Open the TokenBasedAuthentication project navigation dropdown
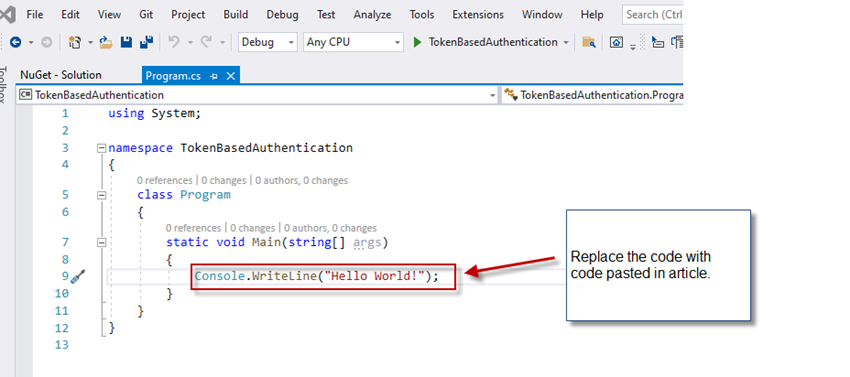The image size is (850, 377). click(x=257, y=95)
